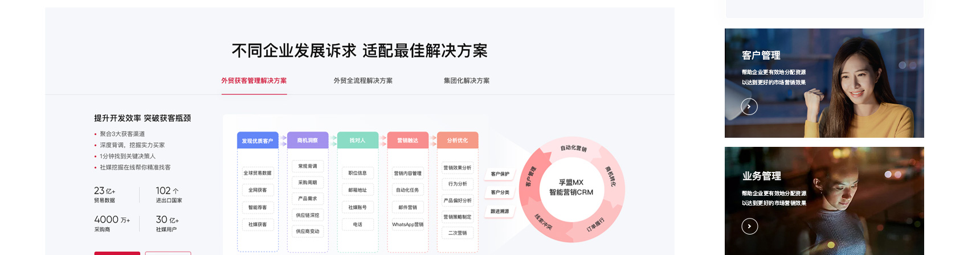
Task: Click the purple 商机洞察 stage header
Action: tap(308, 140)
